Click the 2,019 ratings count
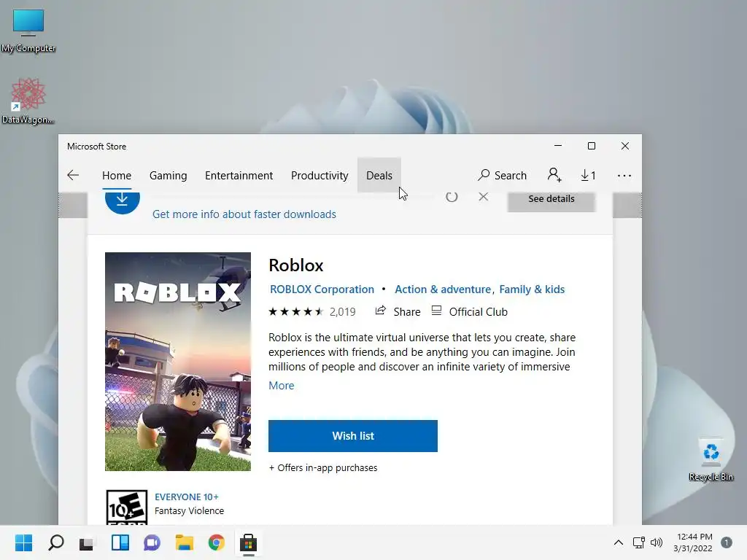The image size is (747, 560). coord(343,312)
